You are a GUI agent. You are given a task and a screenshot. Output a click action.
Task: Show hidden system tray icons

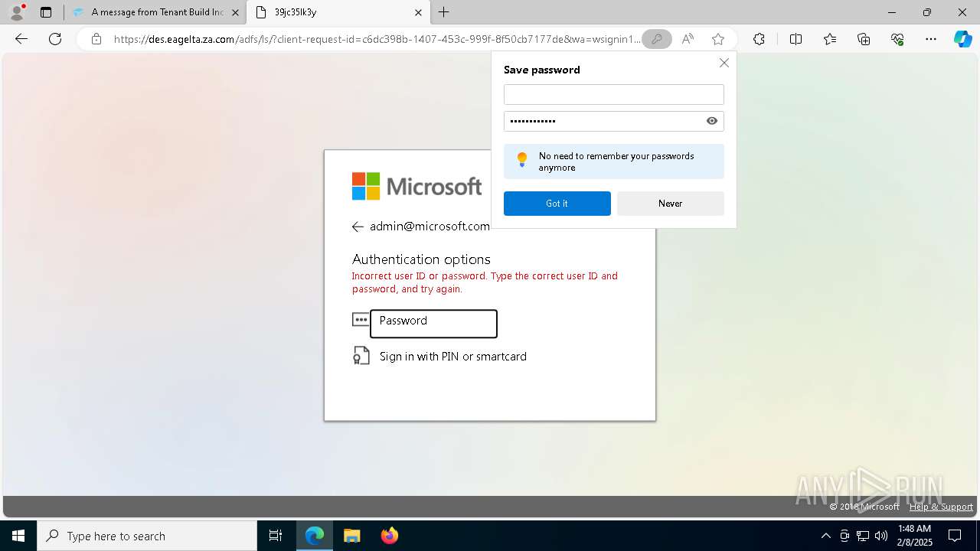pyautogui.click(x=825, y=536)
